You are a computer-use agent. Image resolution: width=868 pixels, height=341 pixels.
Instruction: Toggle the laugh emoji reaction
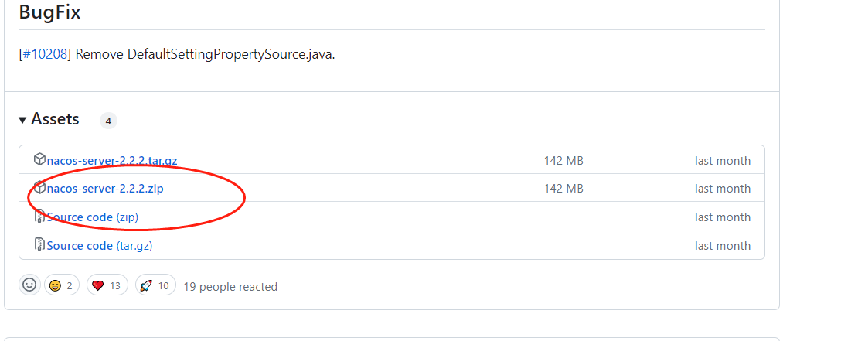(x=63, y=285)
